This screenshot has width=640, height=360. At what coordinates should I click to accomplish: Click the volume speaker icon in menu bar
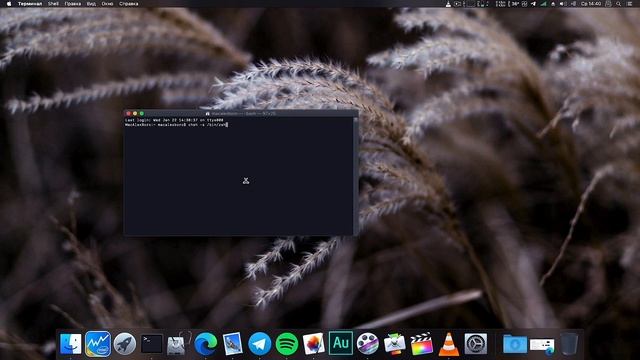coord(562,4)
